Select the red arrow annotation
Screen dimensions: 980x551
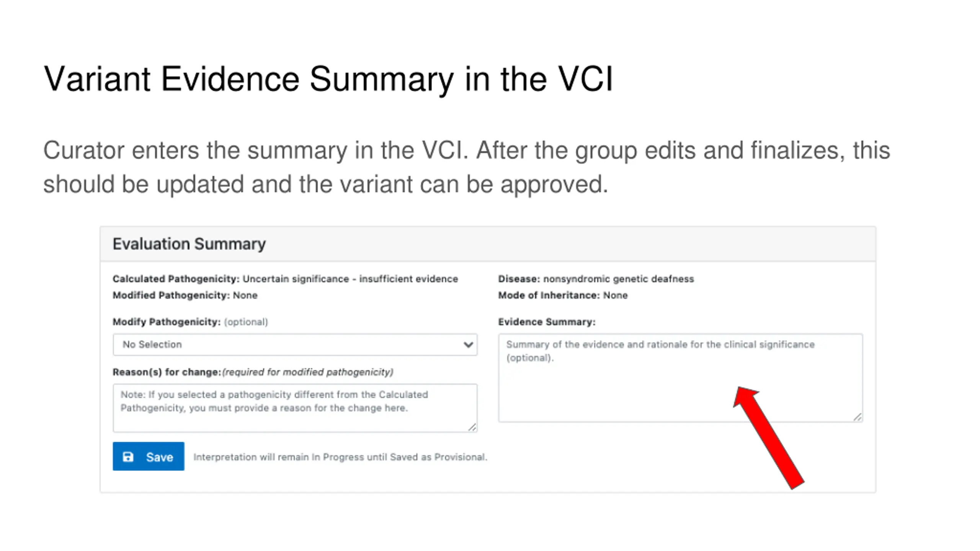click(x=769, y=438)
